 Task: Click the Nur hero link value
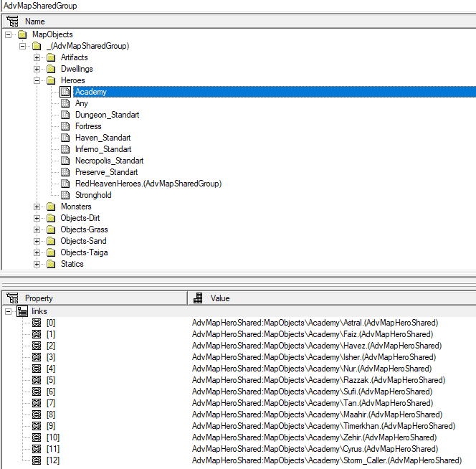311,369
